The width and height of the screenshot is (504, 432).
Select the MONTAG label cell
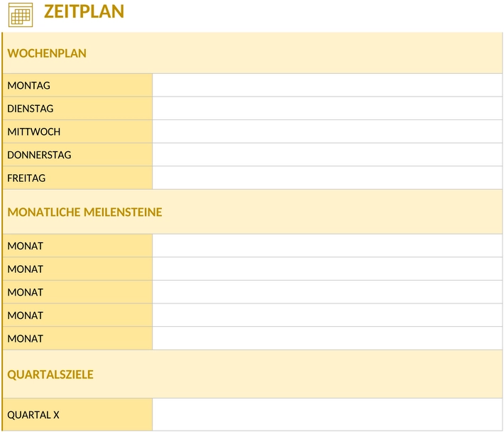coord(77,85)
